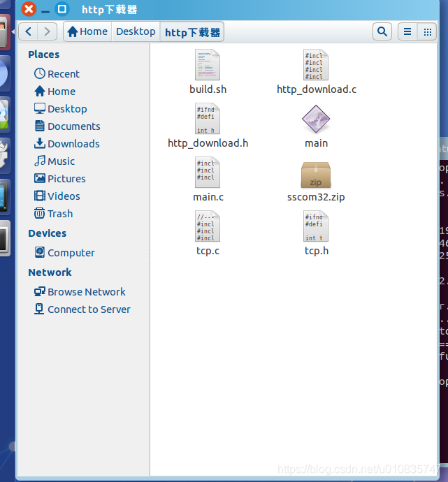The image size is (448, 482).
Task: Switch to icon grid view
Action: pos(427,31)
